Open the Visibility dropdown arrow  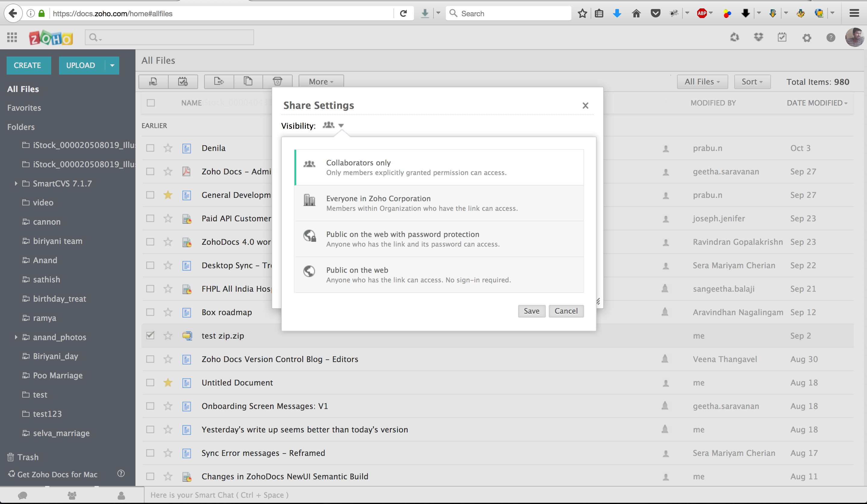tap(340, 125)
